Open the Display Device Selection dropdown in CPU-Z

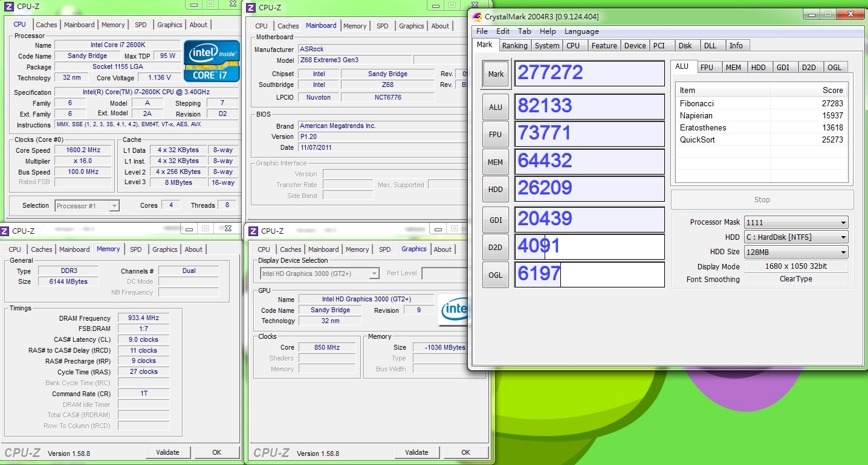click(x=319, y=274)
